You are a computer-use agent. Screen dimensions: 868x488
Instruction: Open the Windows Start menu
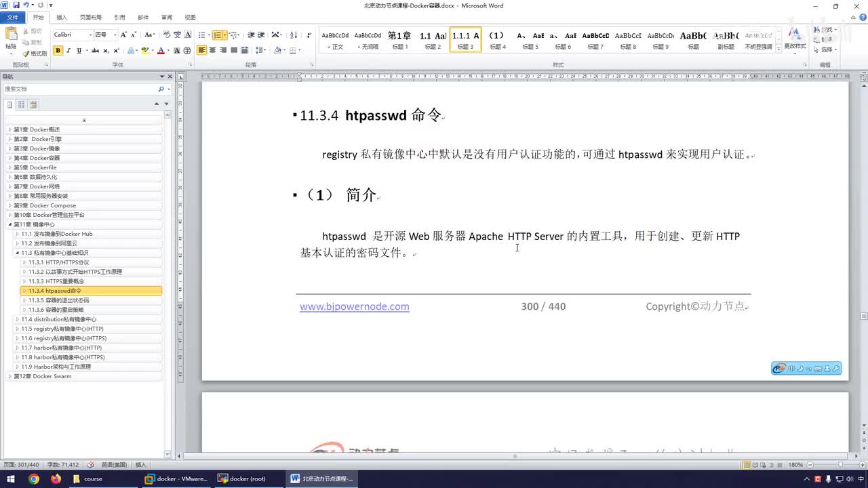pos(10,479)
